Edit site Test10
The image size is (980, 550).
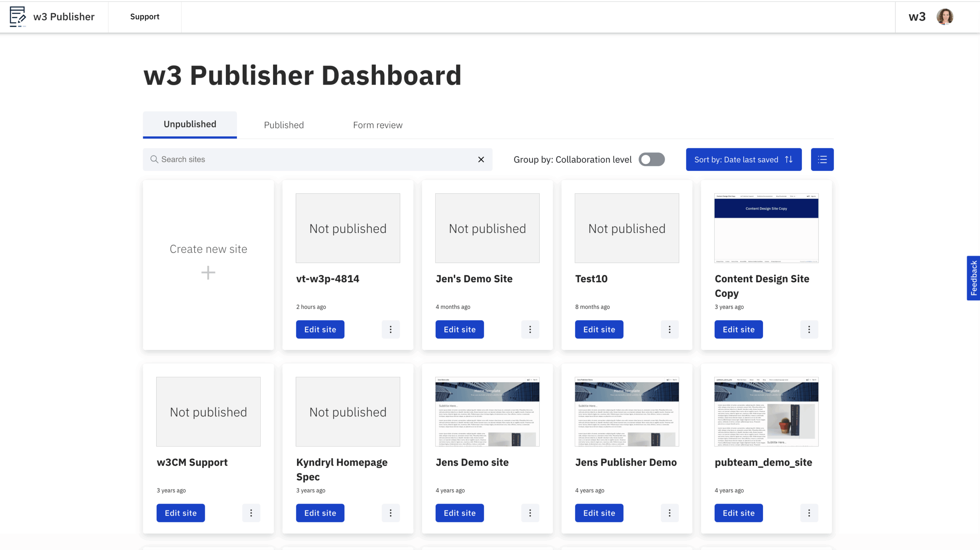(x=599, y=329)
